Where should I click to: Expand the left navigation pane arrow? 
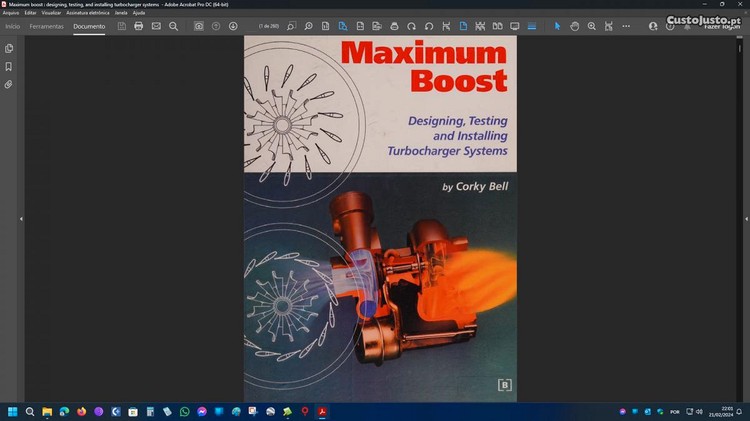(x=21, y=218)
